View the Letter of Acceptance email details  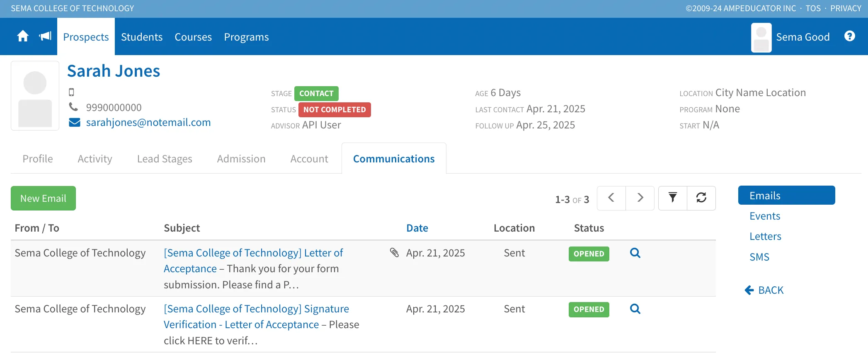tap(635, 253)
